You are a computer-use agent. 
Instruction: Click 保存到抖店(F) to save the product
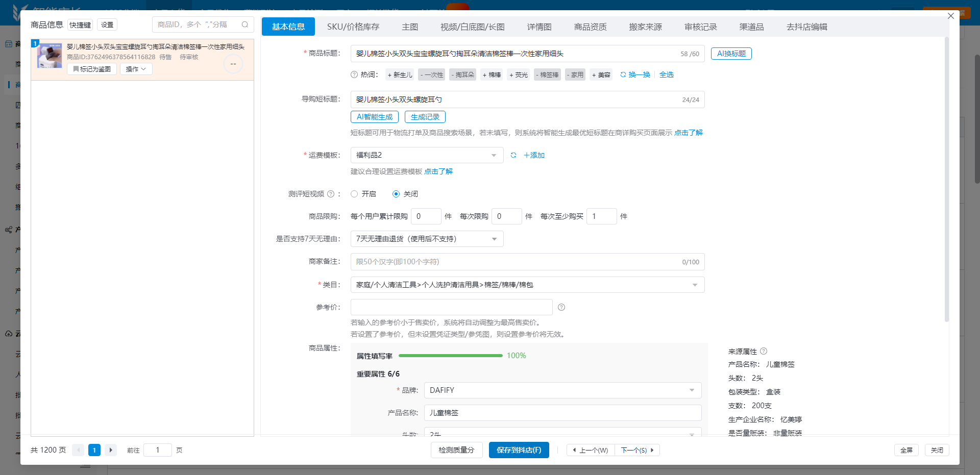pos(519,450)
